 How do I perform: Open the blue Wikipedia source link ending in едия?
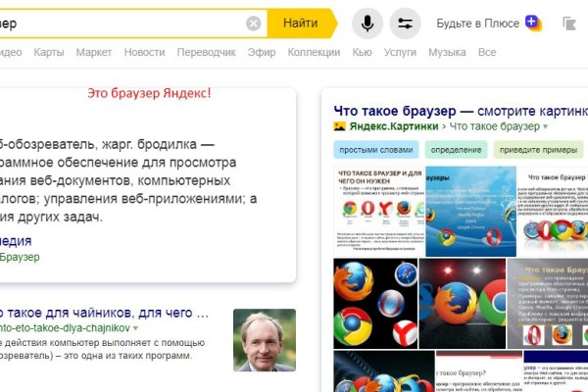(x=16, y=241)
